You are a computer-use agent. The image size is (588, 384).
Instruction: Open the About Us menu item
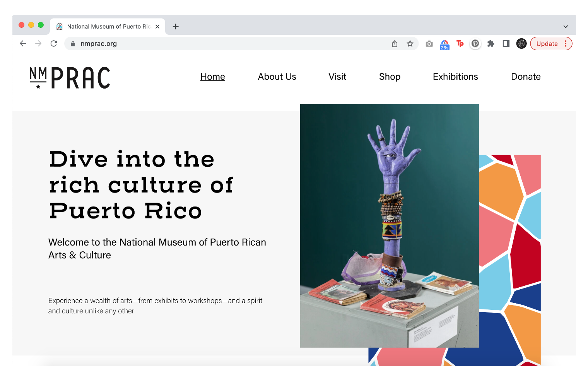tap(277, 77)
